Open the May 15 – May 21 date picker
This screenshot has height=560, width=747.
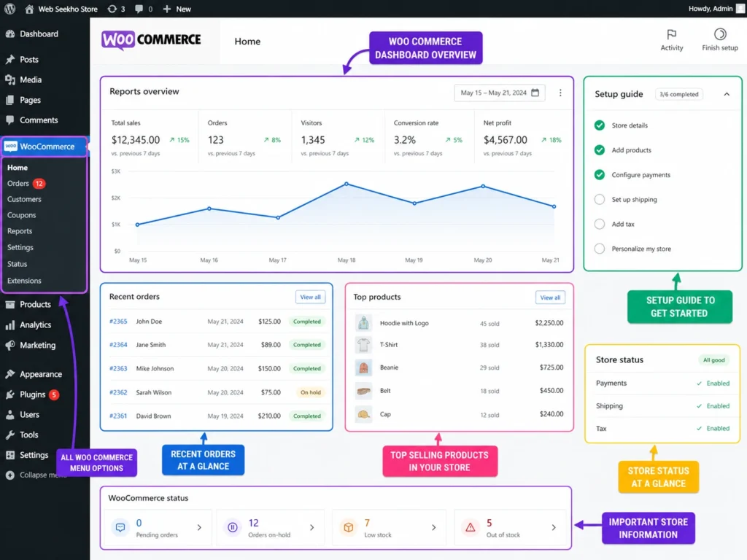(499, 93)
